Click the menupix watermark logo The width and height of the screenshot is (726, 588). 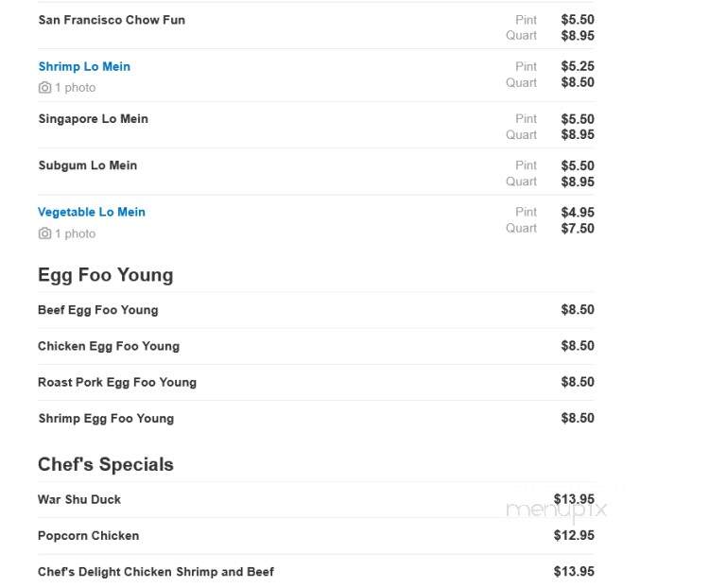pyautogui.click(x=557, y=510)
